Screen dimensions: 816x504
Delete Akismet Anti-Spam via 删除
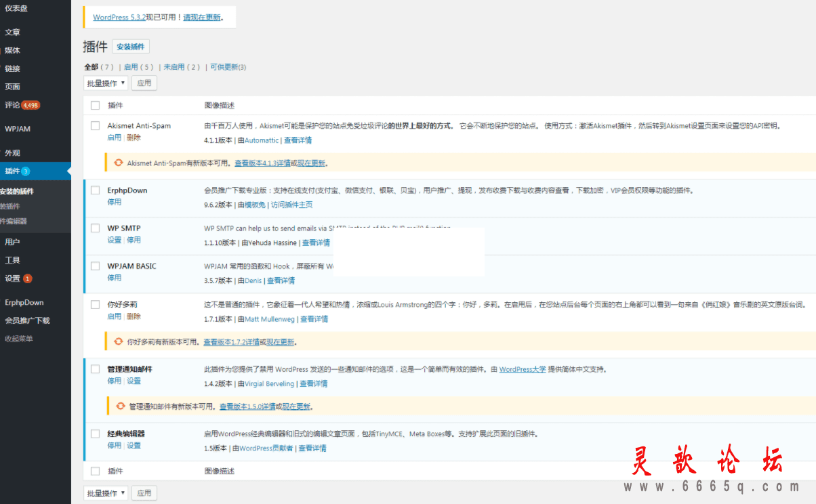134,138
